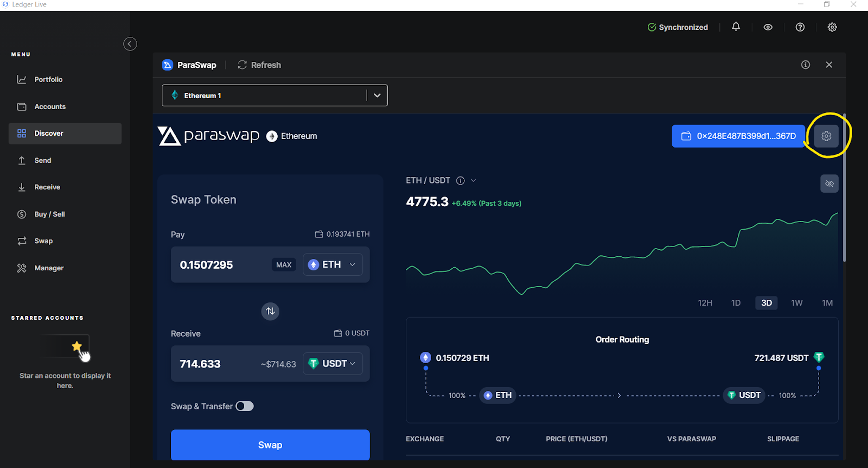Toggle the Swap & Transfer switch
Viewport: 868px width, 468px height.
pyautogui.click(x=245, y=407)
